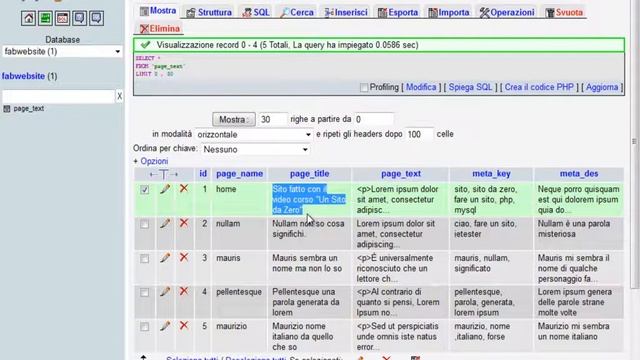Open the SQL tab
The width and height of the screenshot is (640, 360).
coord(256,13)
